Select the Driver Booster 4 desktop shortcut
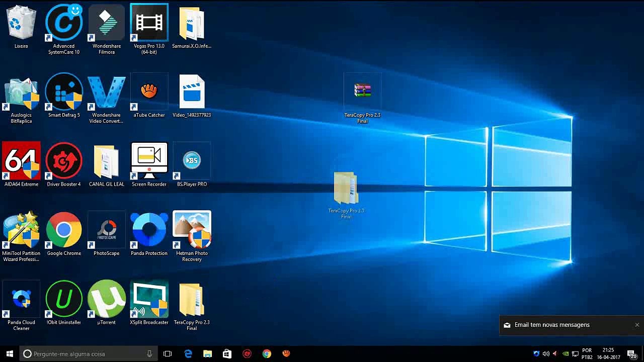 click(64, 165)
